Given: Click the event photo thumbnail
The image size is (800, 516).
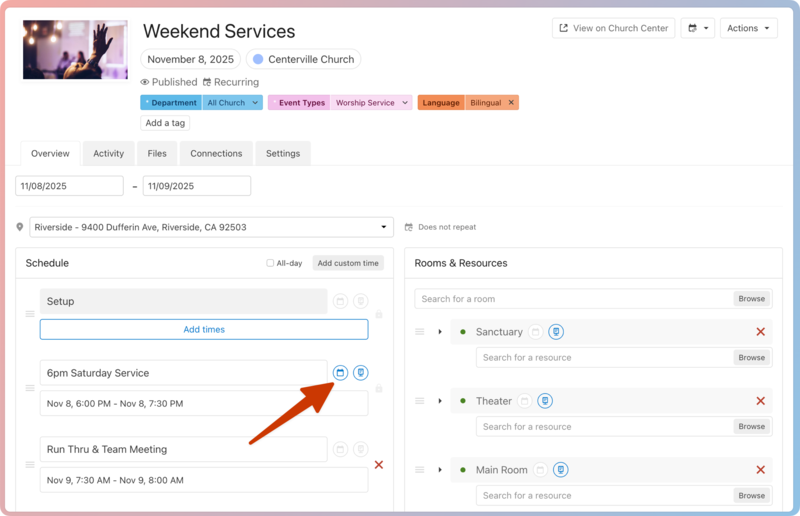Looking at the screenshot, I should coord(74,49).
